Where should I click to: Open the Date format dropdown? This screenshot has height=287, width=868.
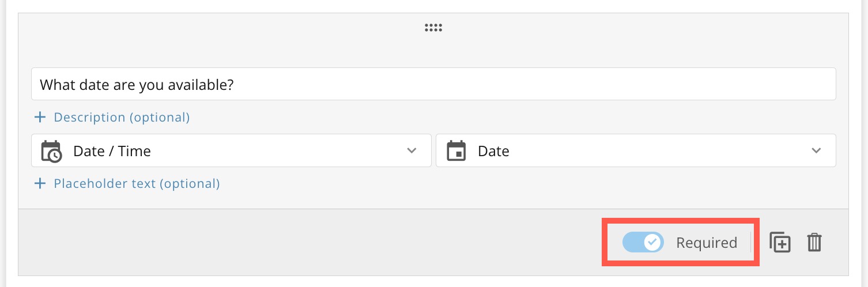click(x=635, y=151)
